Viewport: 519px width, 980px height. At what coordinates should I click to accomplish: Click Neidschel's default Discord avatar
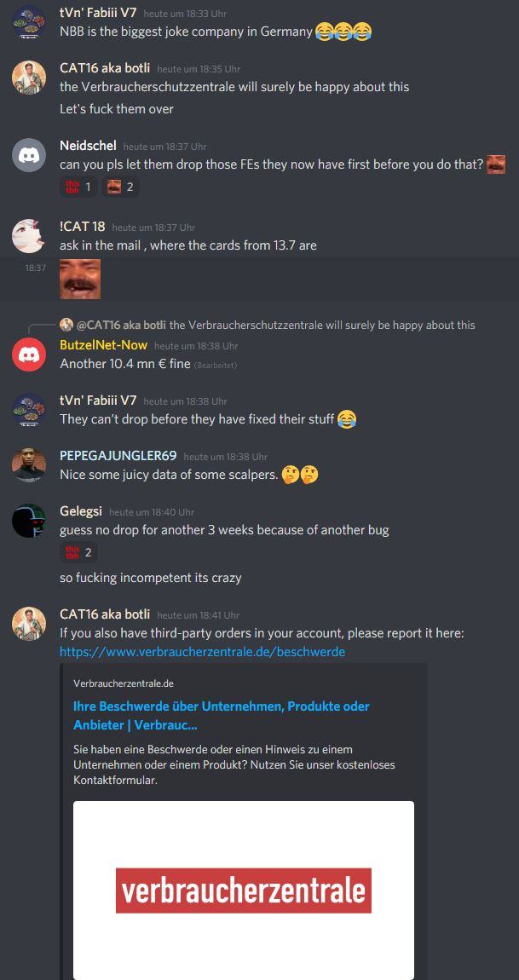29,155
